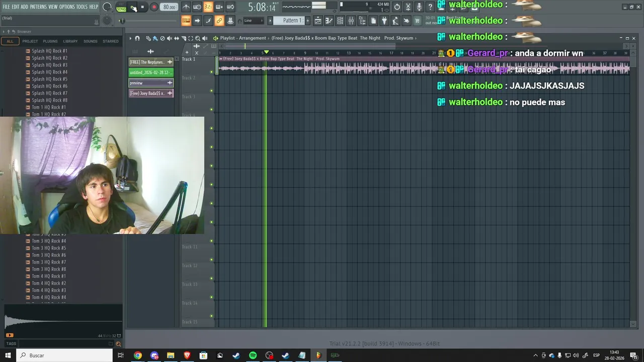Switch to the PROJECT browser tab

pyautogui.click(x=30, y=41)
